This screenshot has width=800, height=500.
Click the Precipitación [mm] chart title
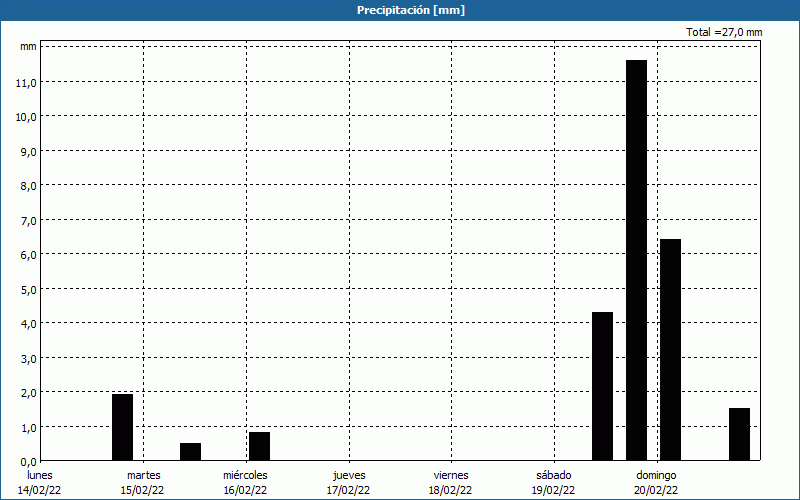(411, 10)
